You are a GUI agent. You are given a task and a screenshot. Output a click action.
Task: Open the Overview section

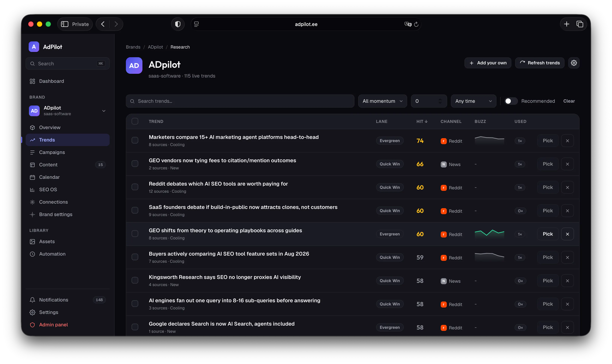pos(67,127)
